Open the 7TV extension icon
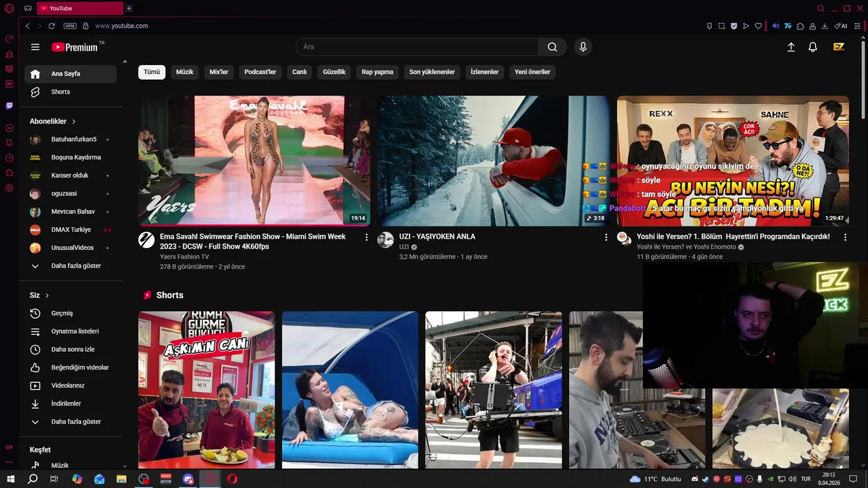The height and width of the screenshot is (488, 868). coord(788,26)
